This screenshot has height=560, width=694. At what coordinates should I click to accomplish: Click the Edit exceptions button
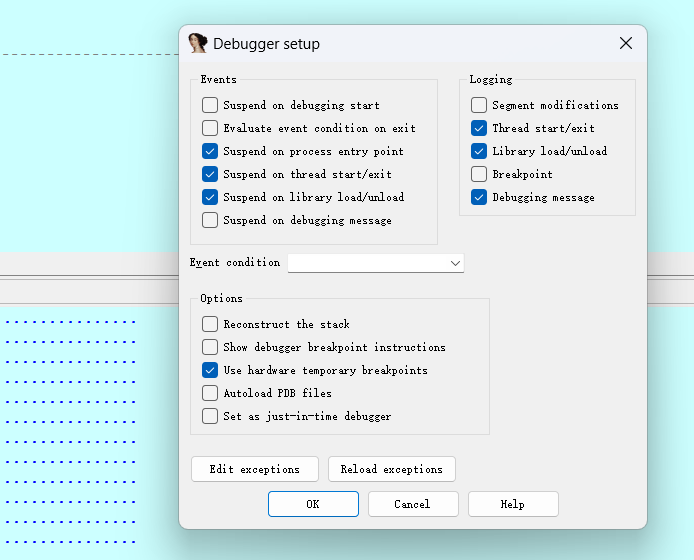pos(255,469)
